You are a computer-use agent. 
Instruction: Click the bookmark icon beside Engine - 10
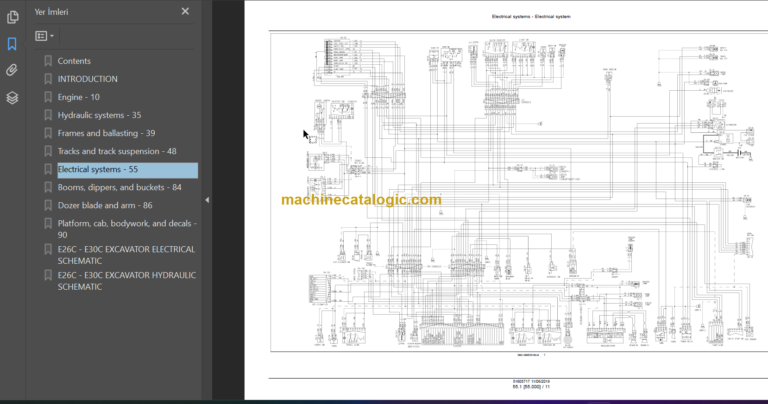(x=48, y=97)
